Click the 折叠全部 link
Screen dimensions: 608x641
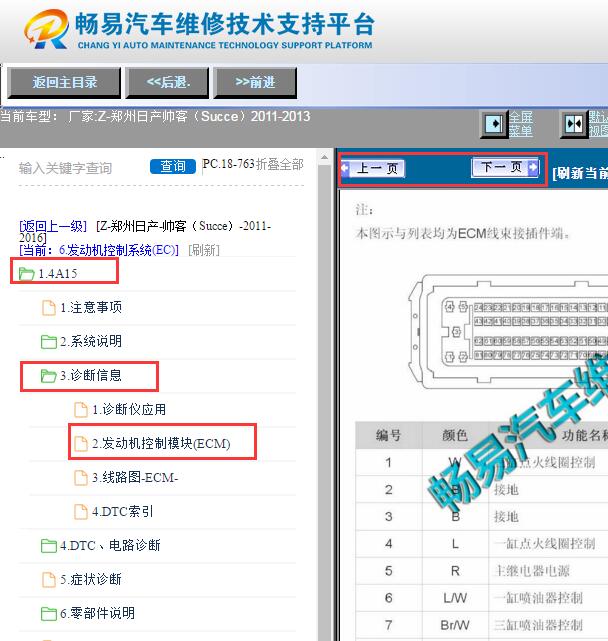280,164
